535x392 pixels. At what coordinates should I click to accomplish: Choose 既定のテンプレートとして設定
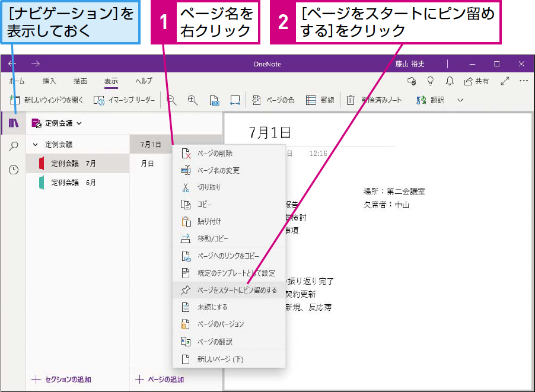click(229, 273)
